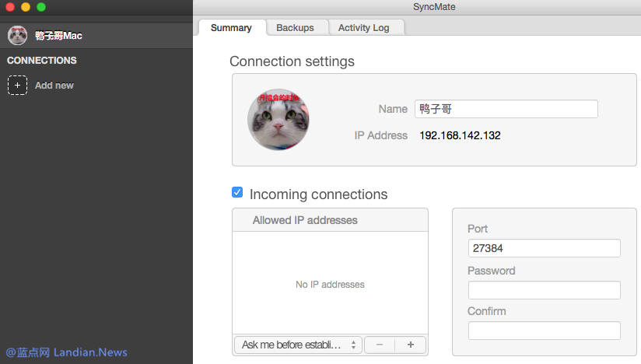Select the 鸭子哥Mac device name in sidebar
641x364 pixels.
[58, 36]
